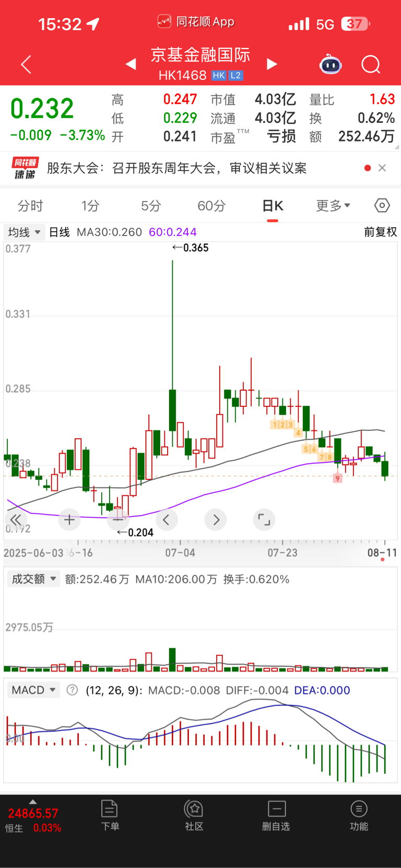
Task: Tap the back arrow in the header
Action: coord(26,64)
